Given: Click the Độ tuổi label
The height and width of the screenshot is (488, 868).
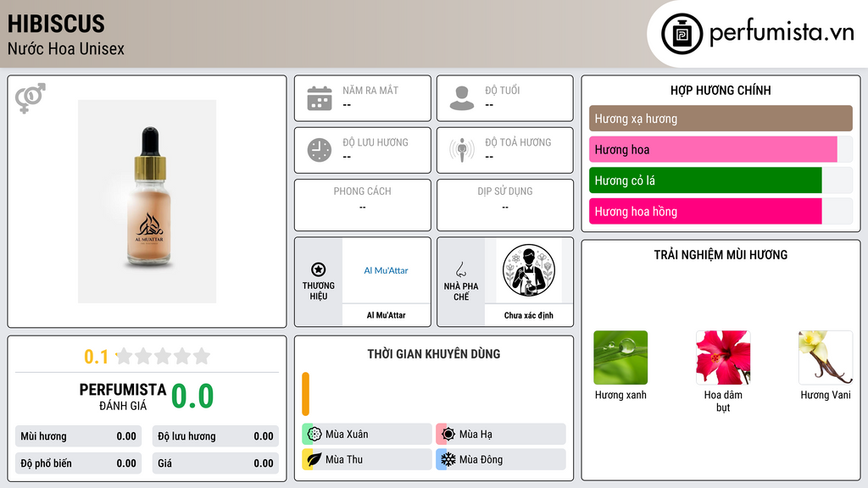Looking at the screenshot, I should coord(503,90).
